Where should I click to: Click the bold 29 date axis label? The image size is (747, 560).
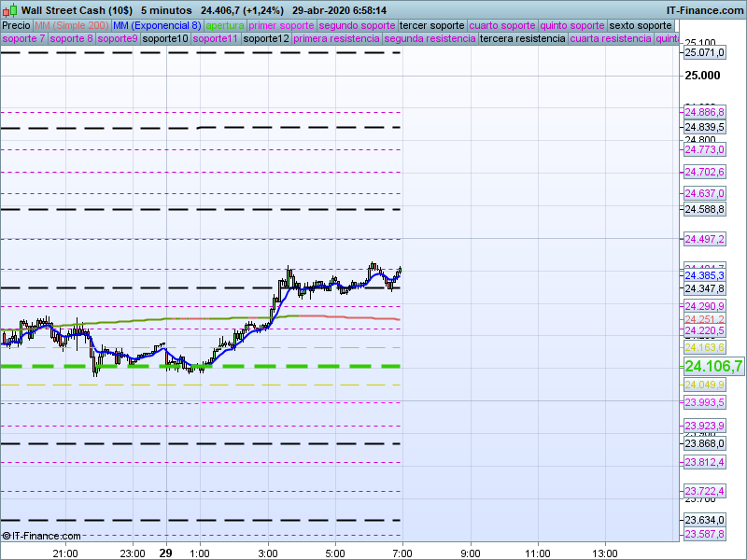[x=166, y=553]
